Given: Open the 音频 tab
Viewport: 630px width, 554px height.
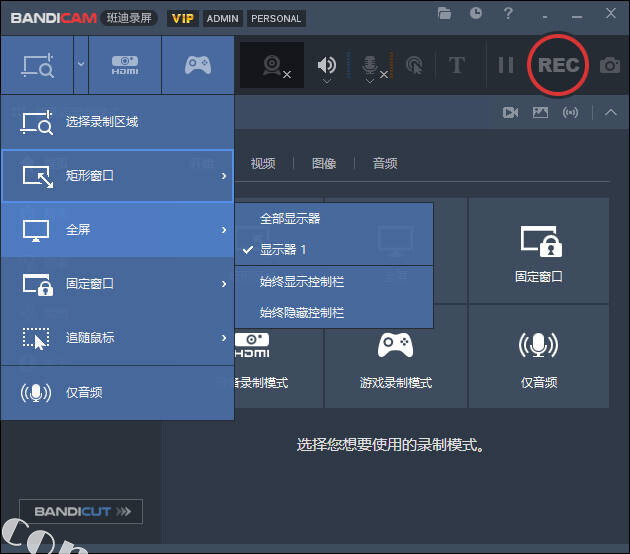Looking at the screenshot, I should (x=385, y=164).
